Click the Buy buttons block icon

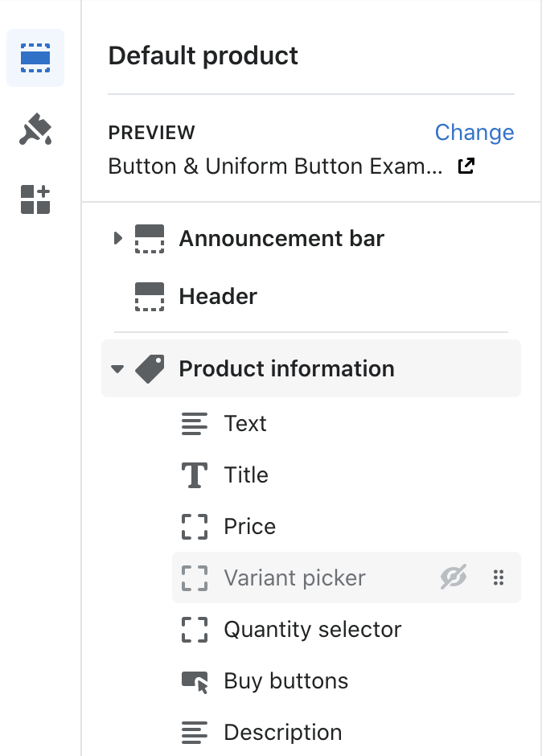point(195,681)
